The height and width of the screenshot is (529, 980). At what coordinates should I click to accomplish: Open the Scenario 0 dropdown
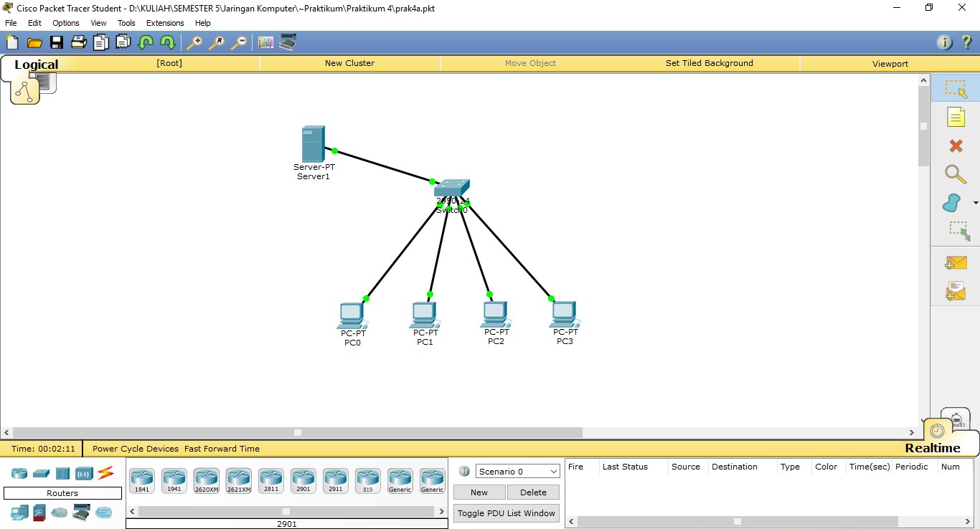pos(517,471)
